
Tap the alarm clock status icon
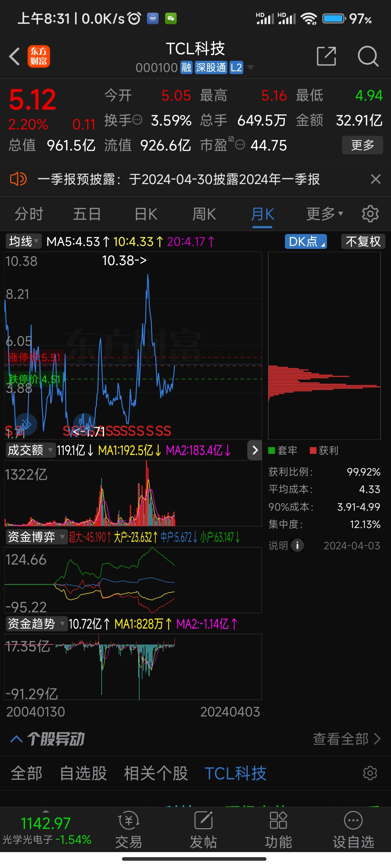tap(135, 18)
